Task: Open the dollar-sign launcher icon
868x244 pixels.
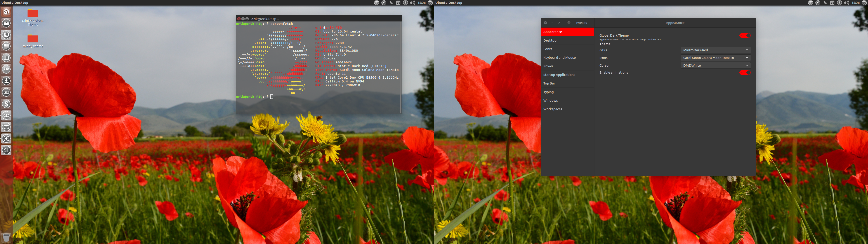Action: tap(6, 150)
